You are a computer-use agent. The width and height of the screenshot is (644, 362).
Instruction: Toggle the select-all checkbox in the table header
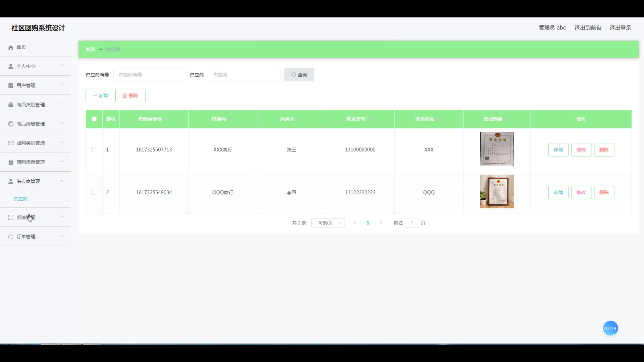(x=94, y=119)
